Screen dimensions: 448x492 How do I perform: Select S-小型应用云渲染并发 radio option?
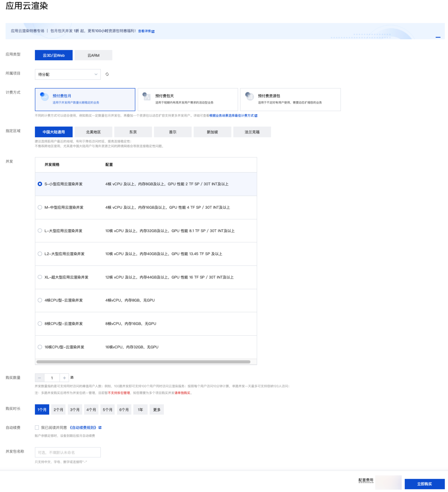coord(40,184)
